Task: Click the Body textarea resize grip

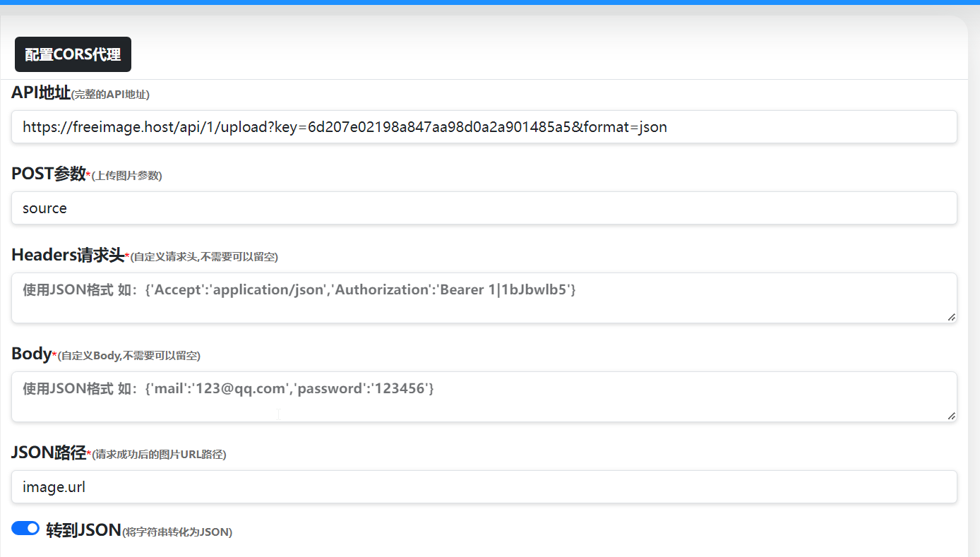Action: [x=952, y=417]
